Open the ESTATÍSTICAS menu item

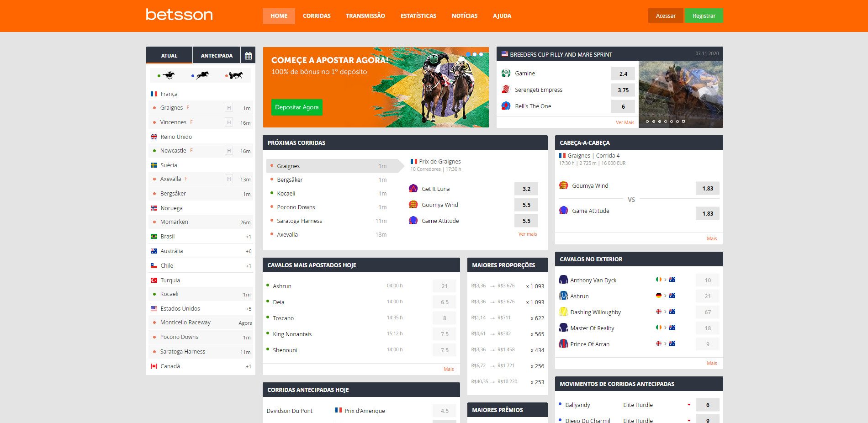pos(418,16)
